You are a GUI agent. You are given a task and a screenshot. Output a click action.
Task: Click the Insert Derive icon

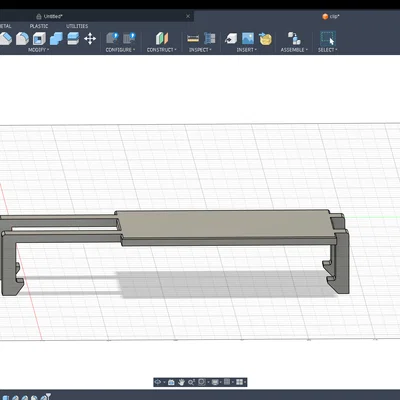coord(231,38)
